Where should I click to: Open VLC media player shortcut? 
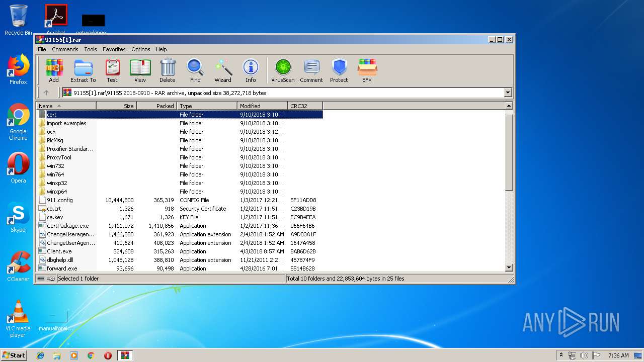[18, 319]
